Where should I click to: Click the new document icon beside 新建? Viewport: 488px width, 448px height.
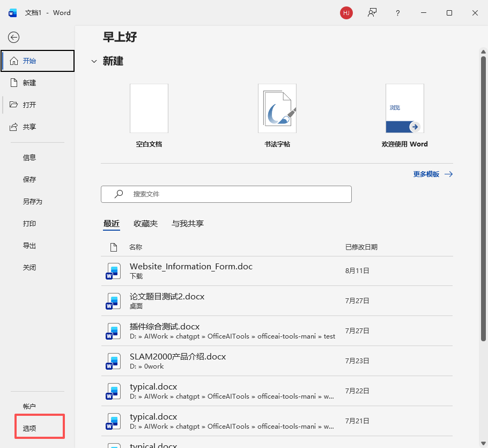pyautogui.click(x=14, y=83)
